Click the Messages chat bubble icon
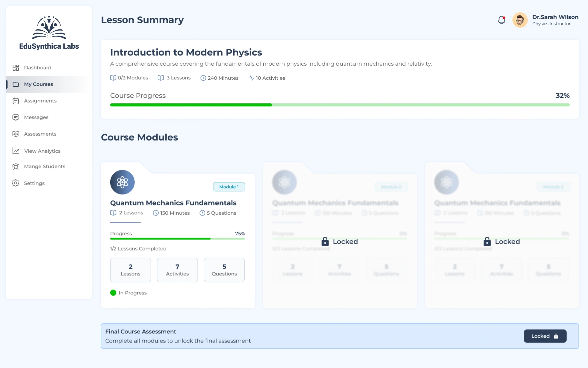This screenshot has width=588, height=368. coord(16,117)
